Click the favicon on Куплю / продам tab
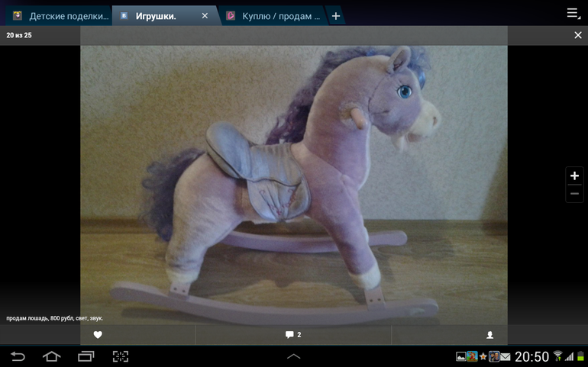The image size is (588, 367). (231, 16)
